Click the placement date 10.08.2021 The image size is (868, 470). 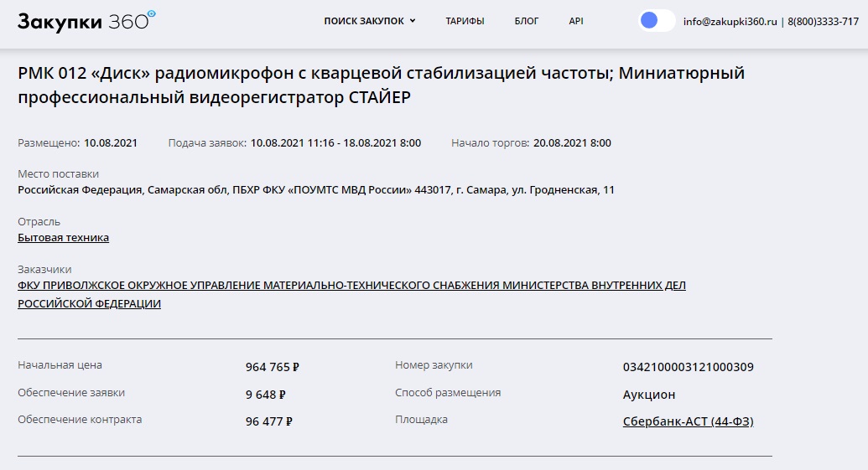111,143
